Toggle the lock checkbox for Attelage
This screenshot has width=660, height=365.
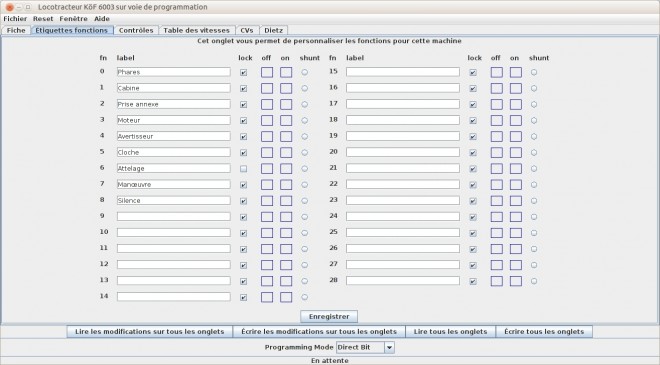pyautogui.click(x=243, y=169)
